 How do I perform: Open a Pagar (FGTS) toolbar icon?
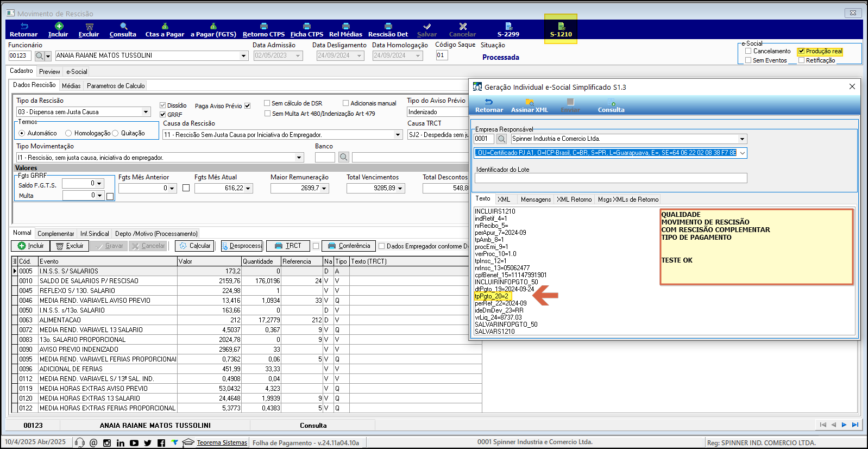click(x=213, y=30)
